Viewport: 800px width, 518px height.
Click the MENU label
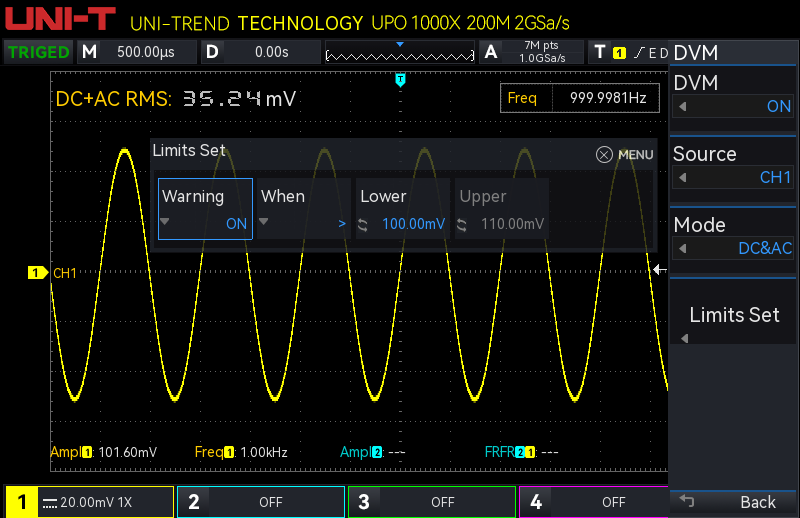click(635, 155)
